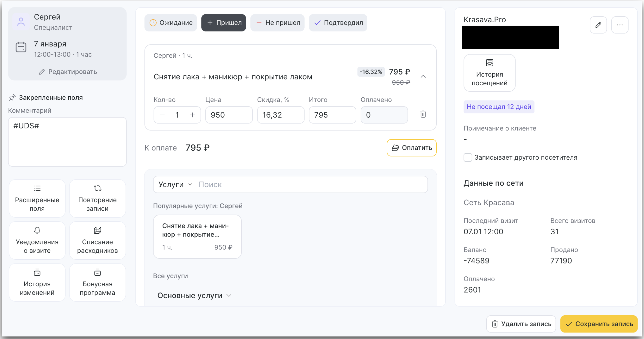Open Уведомления о визите notifications
This screenshot has height=339, width=644.
coord(37,240)
